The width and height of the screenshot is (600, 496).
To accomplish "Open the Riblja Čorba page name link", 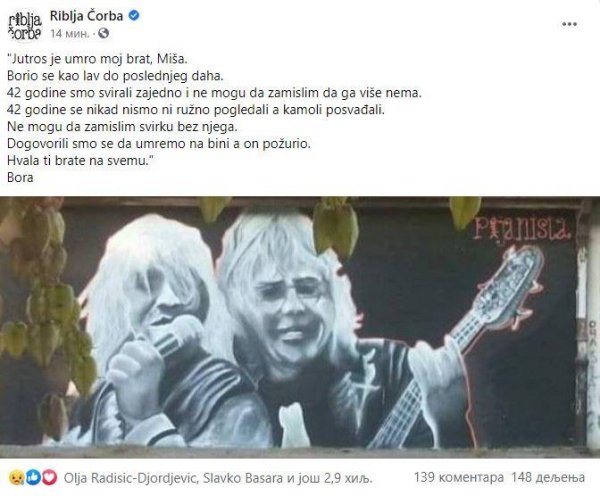I will tap(86, 16).
